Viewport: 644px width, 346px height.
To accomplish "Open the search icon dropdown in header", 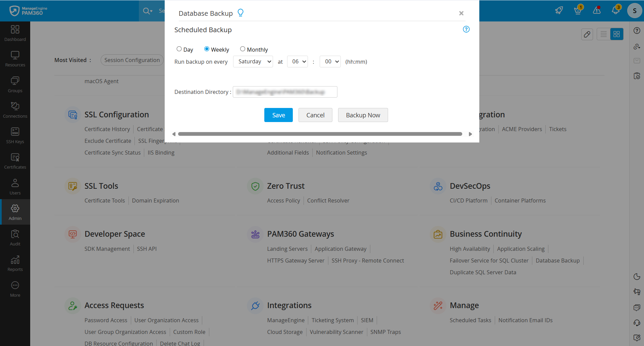I will [x=148, y=11].
